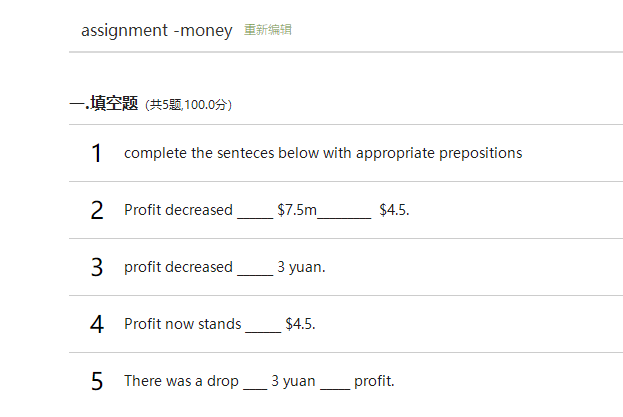Select question number 2
The height and width of the screenshot is (417, 623).
coord(96,210)
